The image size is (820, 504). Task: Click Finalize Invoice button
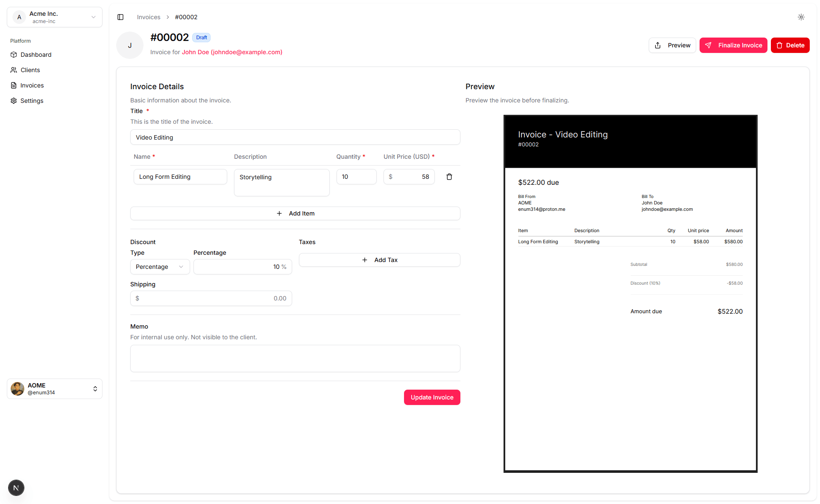coord(733,45)
